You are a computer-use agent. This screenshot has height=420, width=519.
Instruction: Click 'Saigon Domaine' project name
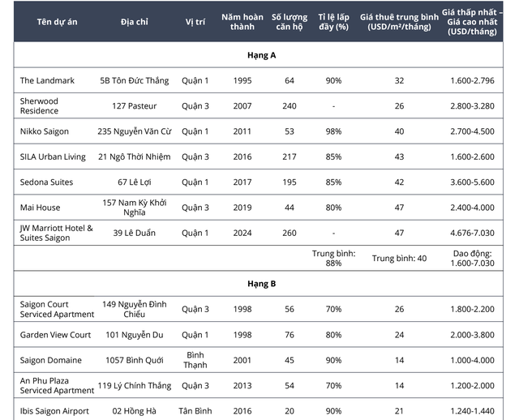click(50, 360)
